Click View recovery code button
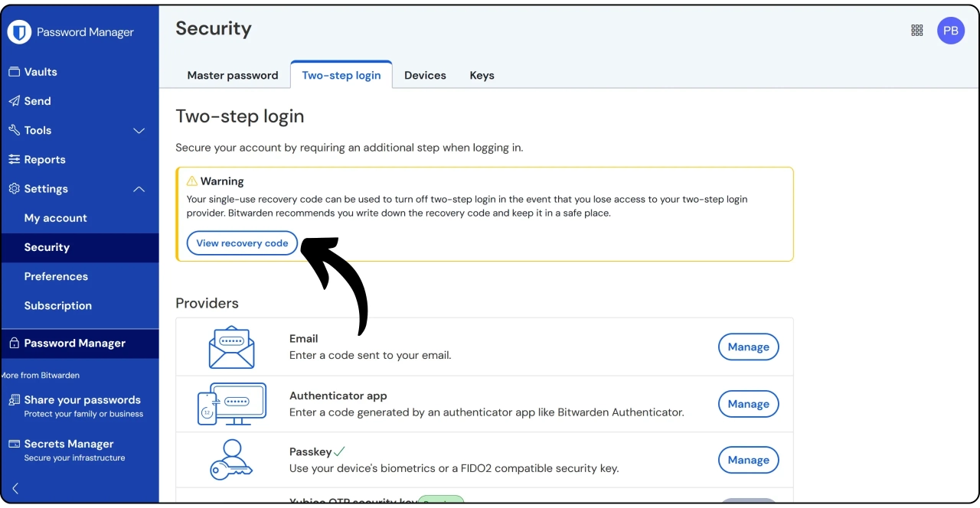Screen dimensions: 980x508 (x=242, y=243)
